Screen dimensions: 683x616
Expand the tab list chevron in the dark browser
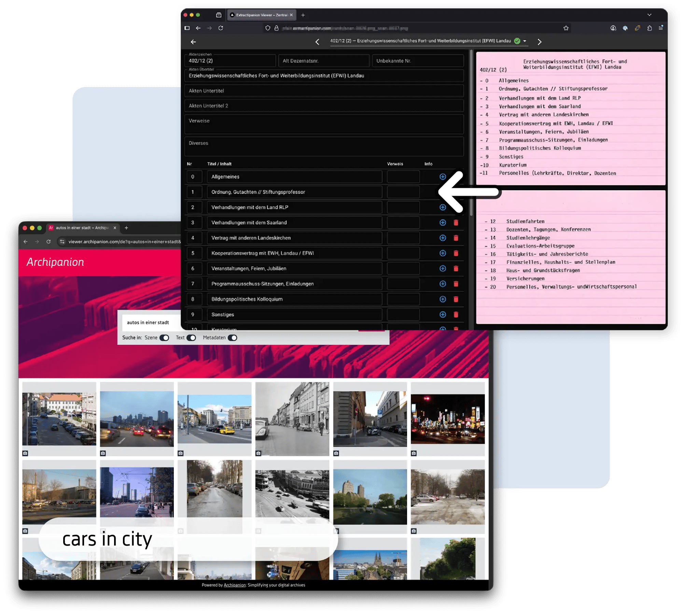(x=649, y=15)
